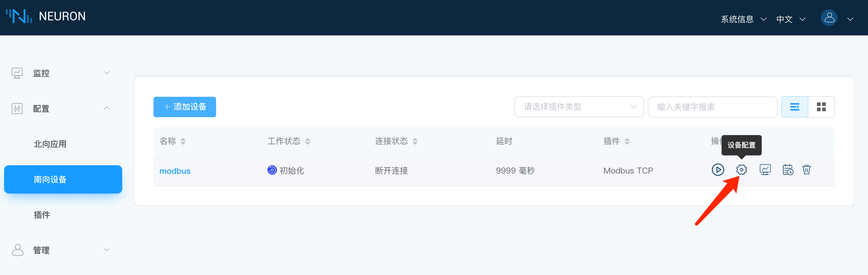This screenshot has height=275, width=868.
Task: Click the 添加设备 button
Action: (184, 107)
